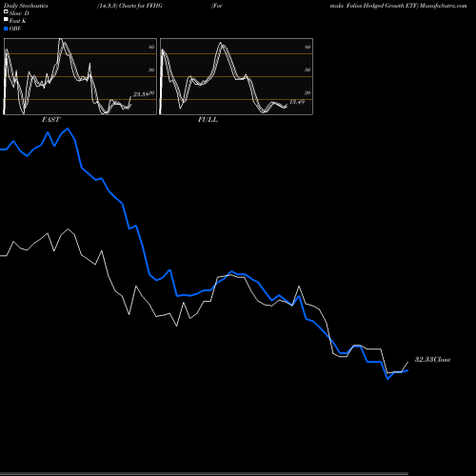The image size is (476, 476).
Task: Click the 80 level label in the FULL chart
Action: tap(307, 47)
